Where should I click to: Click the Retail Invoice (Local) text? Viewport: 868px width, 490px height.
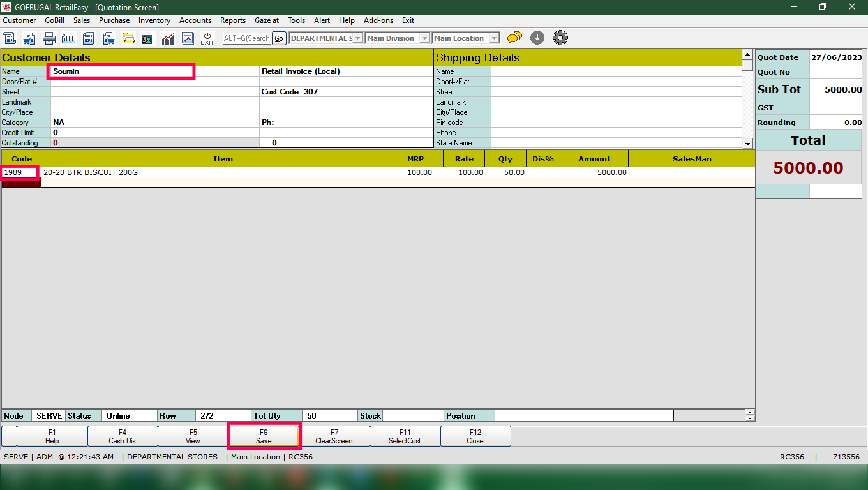pos(301,71)
